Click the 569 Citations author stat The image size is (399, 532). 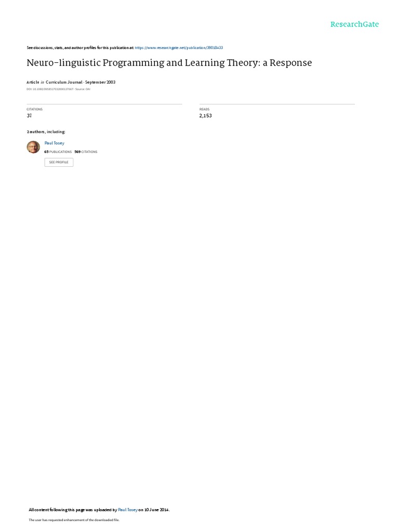click(86, 152)
